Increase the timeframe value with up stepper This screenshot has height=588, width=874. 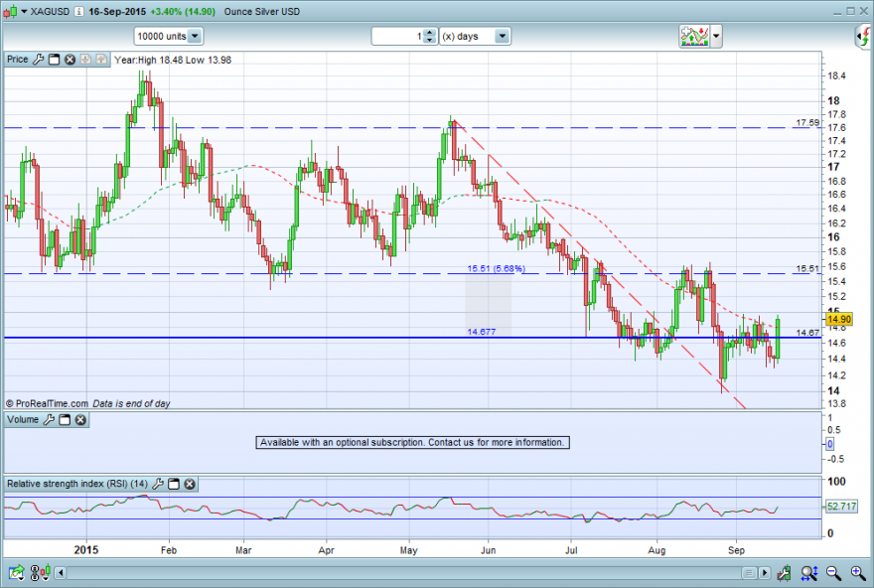pyautogui.click(x=429, y=33)
